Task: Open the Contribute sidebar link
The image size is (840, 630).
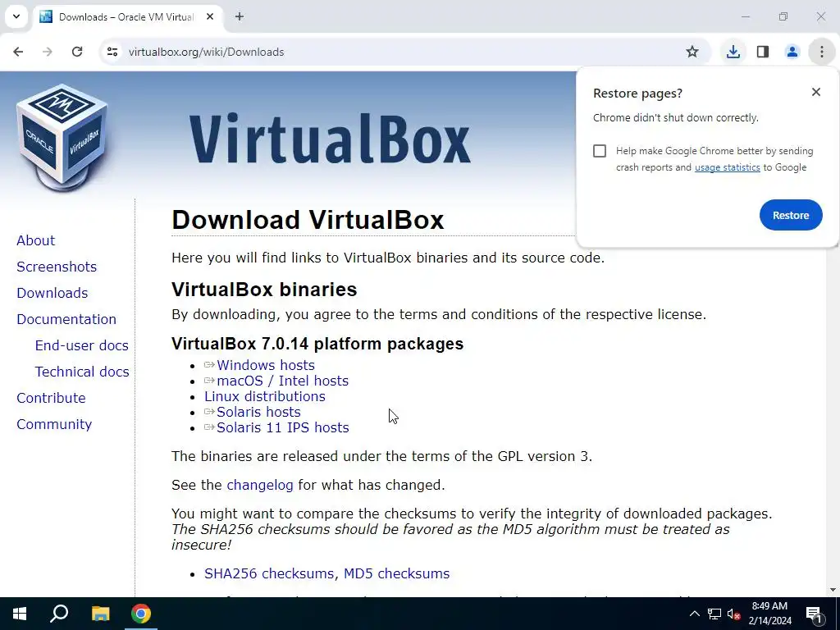Action: click(51, 398)
